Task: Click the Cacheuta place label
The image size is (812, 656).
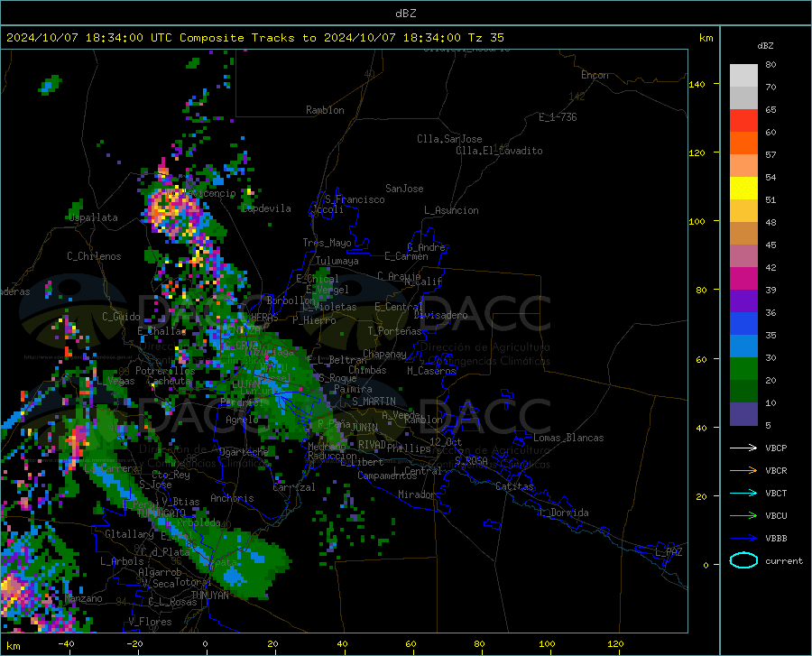Action: pos(170,381)
